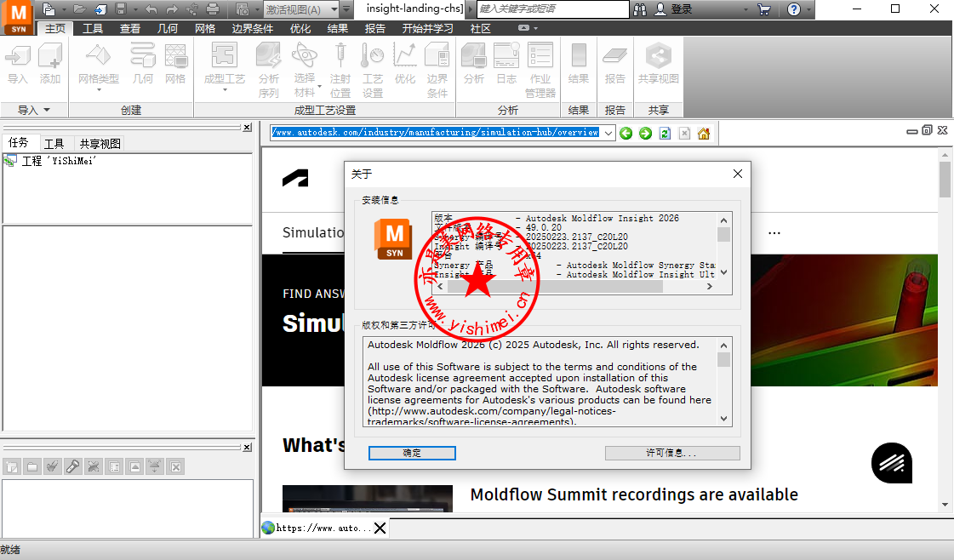Image resolution: width=954 pixels, height=560 pixels.
Task: Open the 结果 ribbon tab
Action: pos(338,29)
